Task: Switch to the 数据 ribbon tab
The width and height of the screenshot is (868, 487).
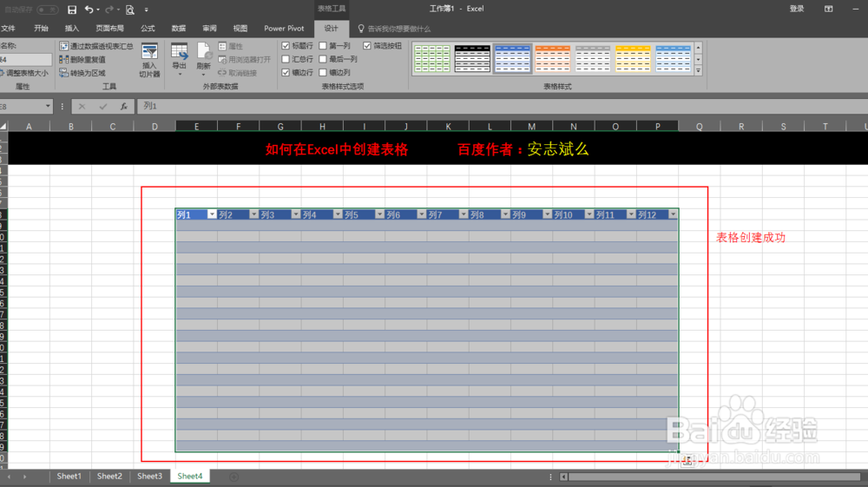Action: [178, 29]
